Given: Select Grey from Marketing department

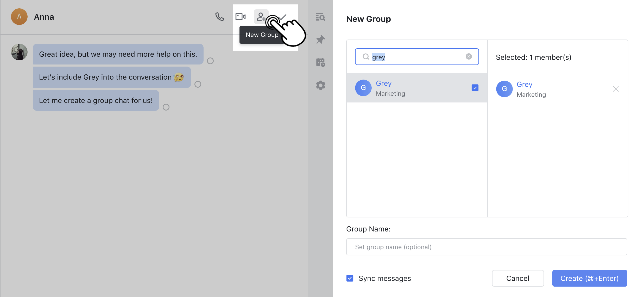Looking at the screenshot, I should pyautogui.click(x=416, y=88).
